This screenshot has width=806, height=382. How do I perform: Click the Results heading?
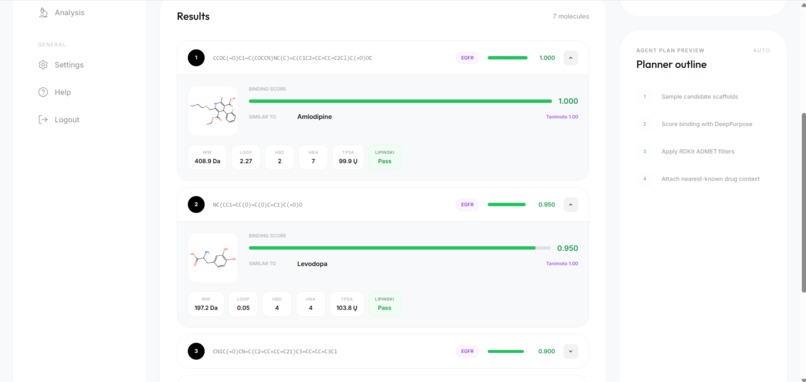click(x=193, y=16)
